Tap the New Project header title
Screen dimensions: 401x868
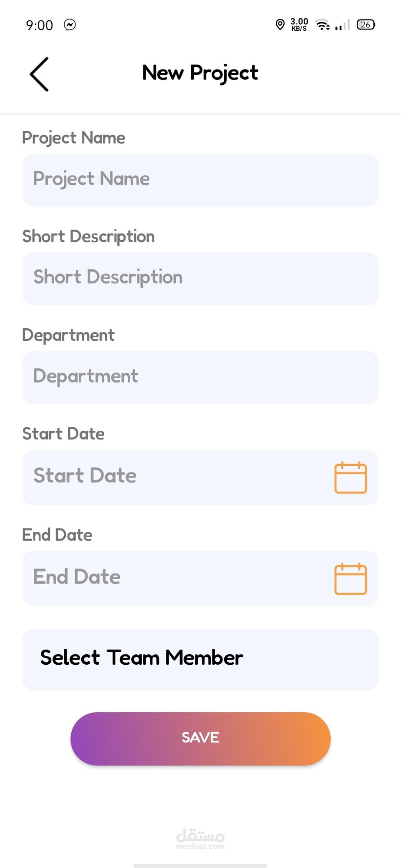click(x=200, y=73)
